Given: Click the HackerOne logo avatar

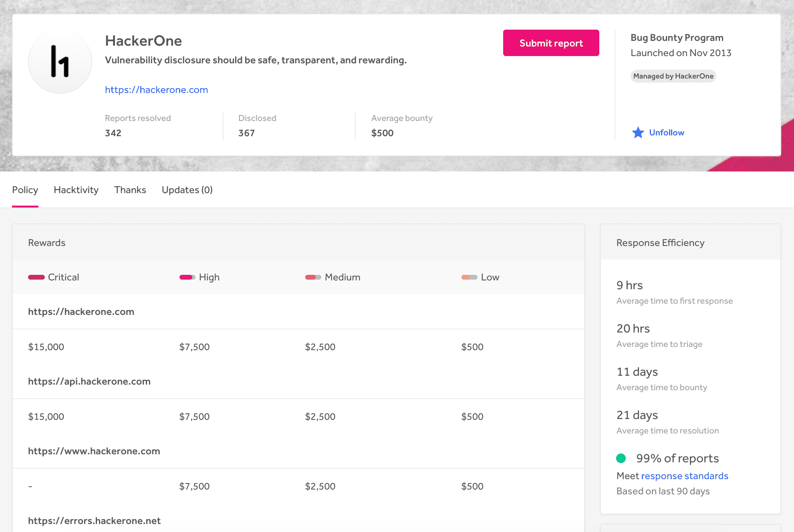Looking at the screenshot, I should point(60,61).
